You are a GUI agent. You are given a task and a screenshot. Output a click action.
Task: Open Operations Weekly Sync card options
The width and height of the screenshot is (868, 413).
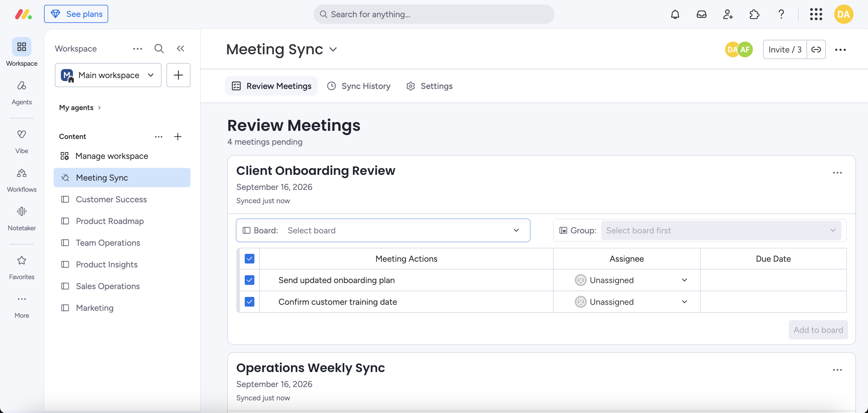[x=837, y=370]
